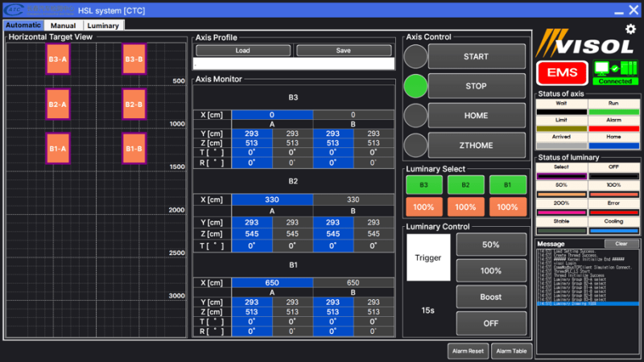The width and height of the screenshot is (644, 362).
Task: Click the HOME axis control button
Action: [477, 116]
